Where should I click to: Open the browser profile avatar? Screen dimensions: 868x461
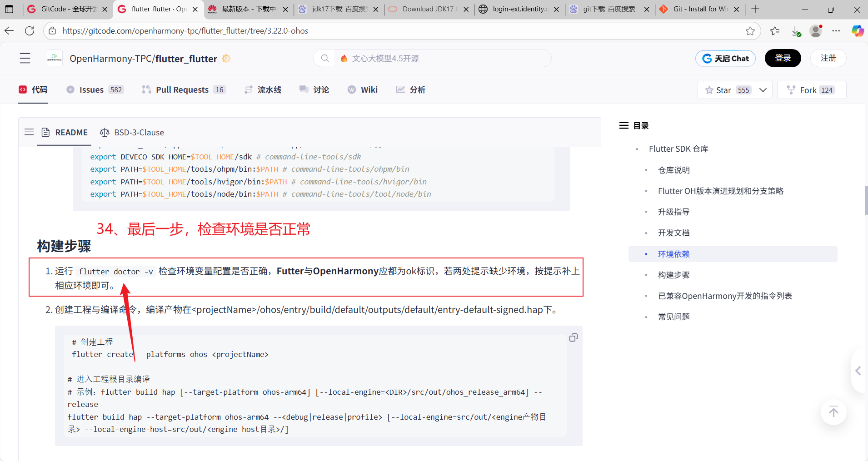coord(816,31)
